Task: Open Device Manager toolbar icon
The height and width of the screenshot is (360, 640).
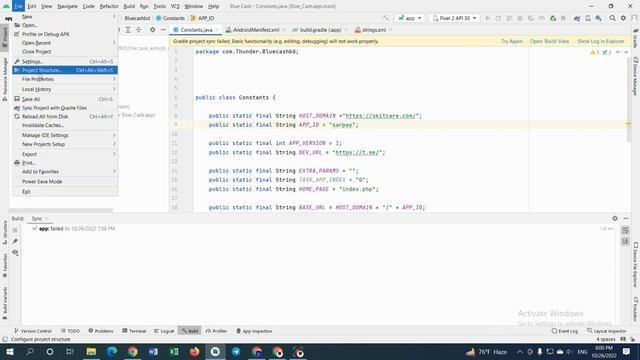Action: (x=588, y=18)
